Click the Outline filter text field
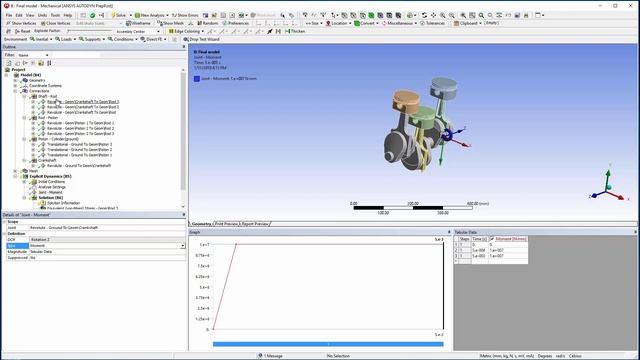The height and width of the screenshot is (360, 640). click(76, 55)
